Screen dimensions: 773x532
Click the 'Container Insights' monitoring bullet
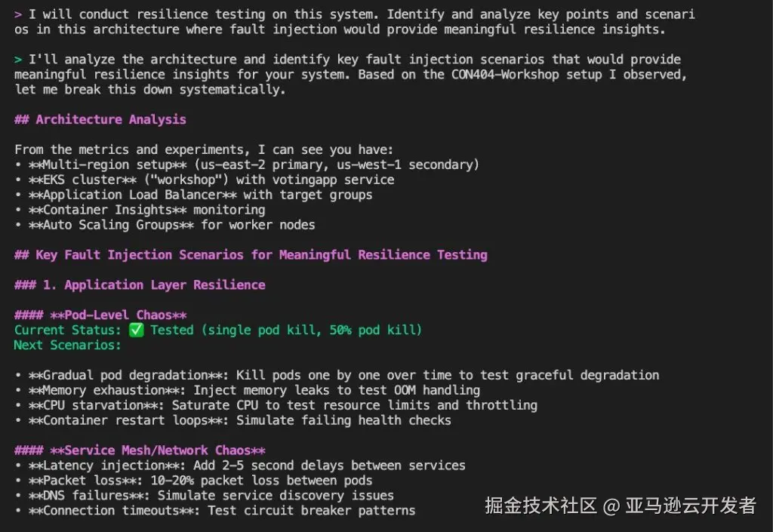(x=140, y=210)
